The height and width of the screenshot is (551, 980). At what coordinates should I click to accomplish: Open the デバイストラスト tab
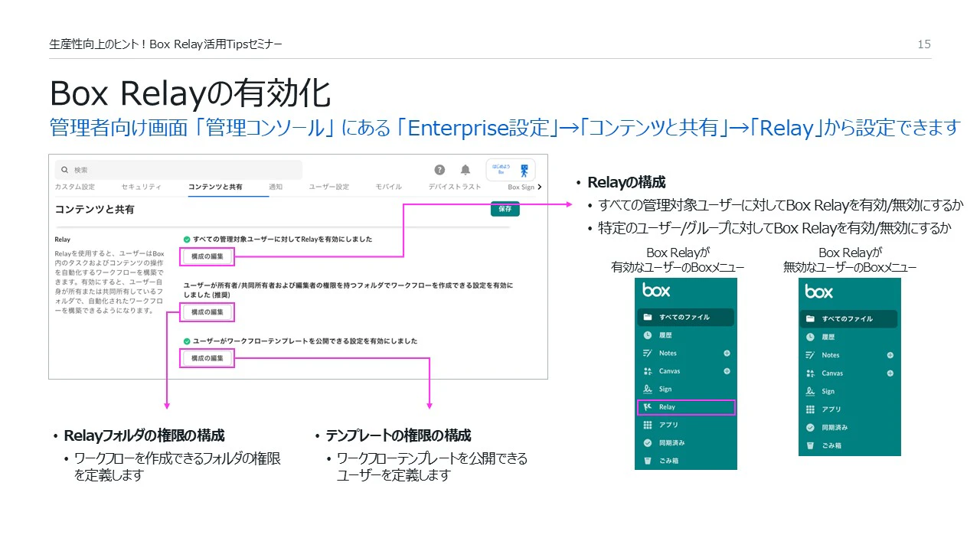(455, 187)
